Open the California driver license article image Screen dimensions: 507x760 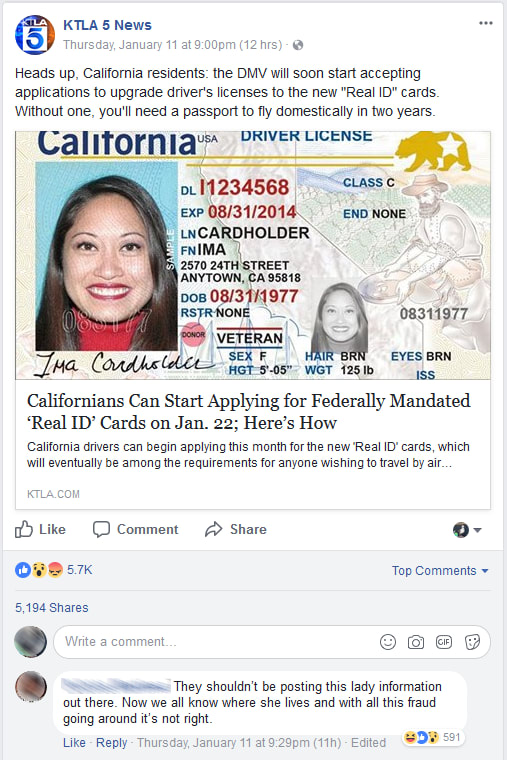(x=253, y=255)
